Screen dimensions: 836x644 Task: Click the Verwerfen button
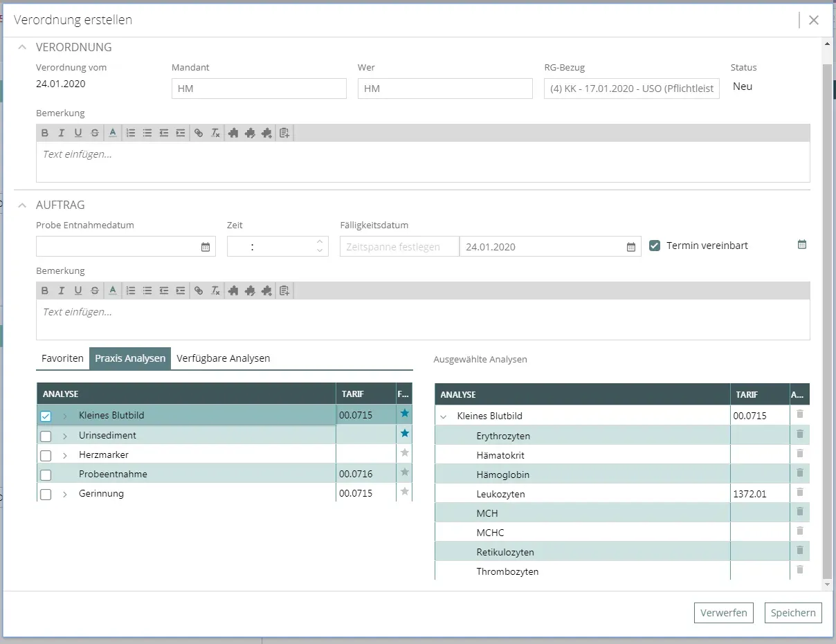click(724, 613)
